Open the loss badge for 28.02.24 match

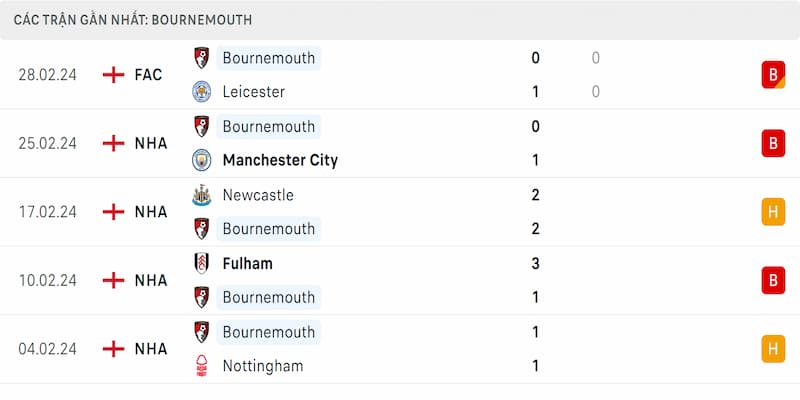coord(773,75)
